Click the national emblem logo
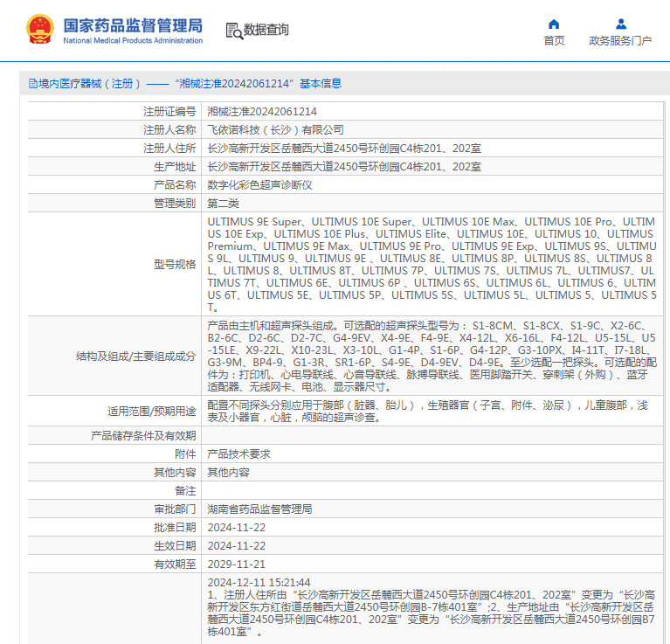The width and height of the screenshot is (670, 644). click(x=38, y=30)
